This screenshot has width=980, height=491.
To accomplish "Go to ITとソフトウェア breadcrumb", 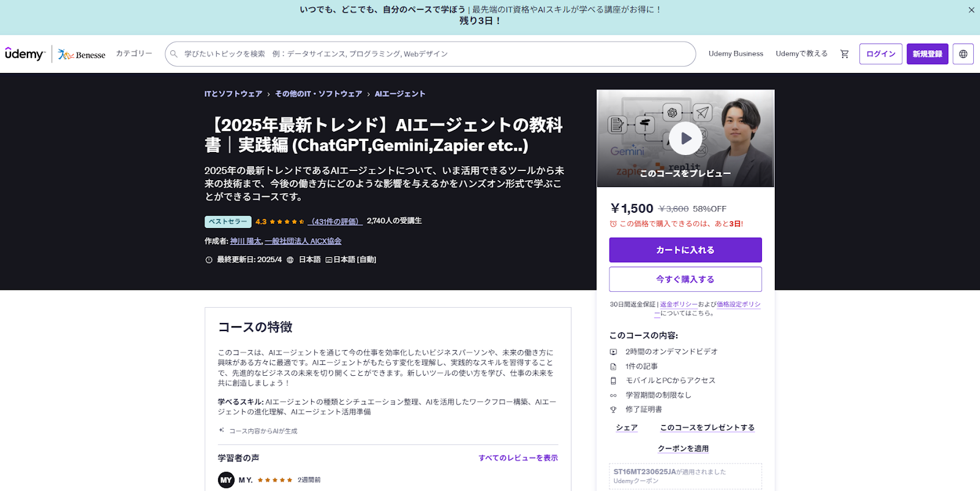I will click(x=233, y=94).
